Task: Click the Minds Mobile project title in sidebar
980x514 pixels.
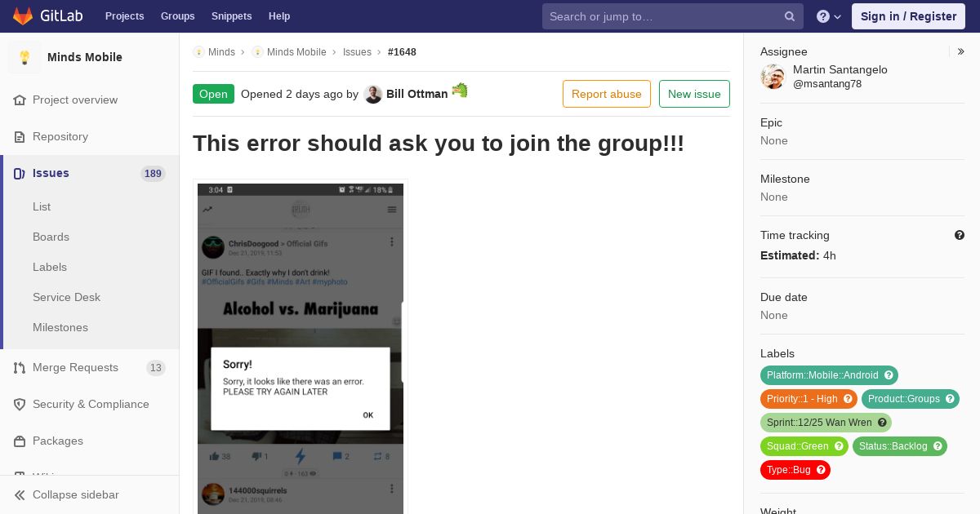Action: point(85,57)
